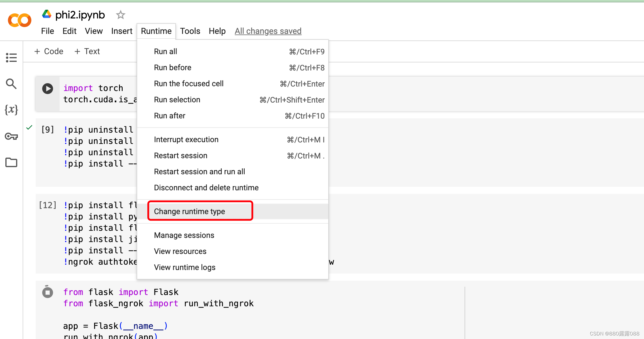The image size is (644, 339).
Task: Open the table of contents sidebar icon
Action: tap(11, 58)
